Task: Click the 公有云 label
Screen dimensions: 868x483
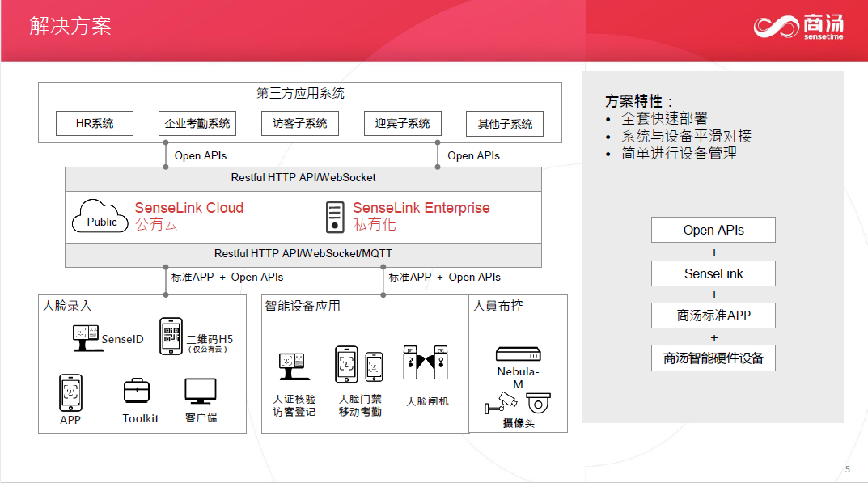Action: pos(156,224)
